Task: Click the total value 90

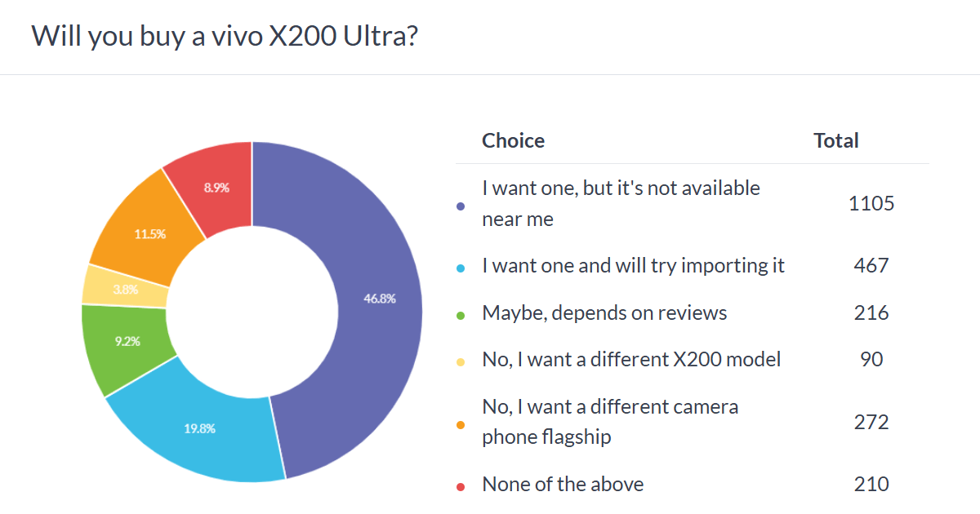Action: [871, 359]
